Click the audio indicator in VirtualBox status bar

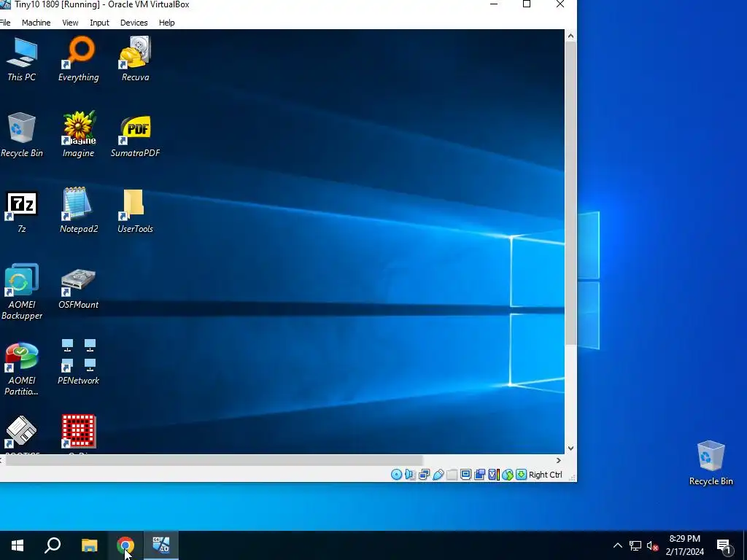[x=410, y=475]
